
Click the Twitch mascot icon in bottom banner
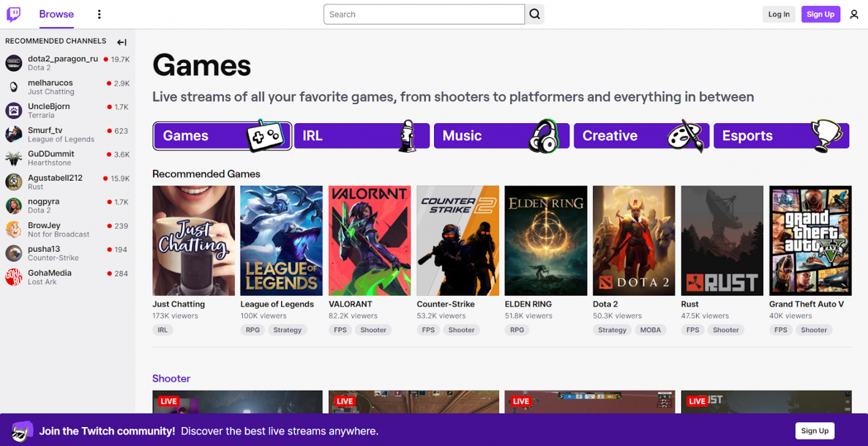(x=23, y=431)
